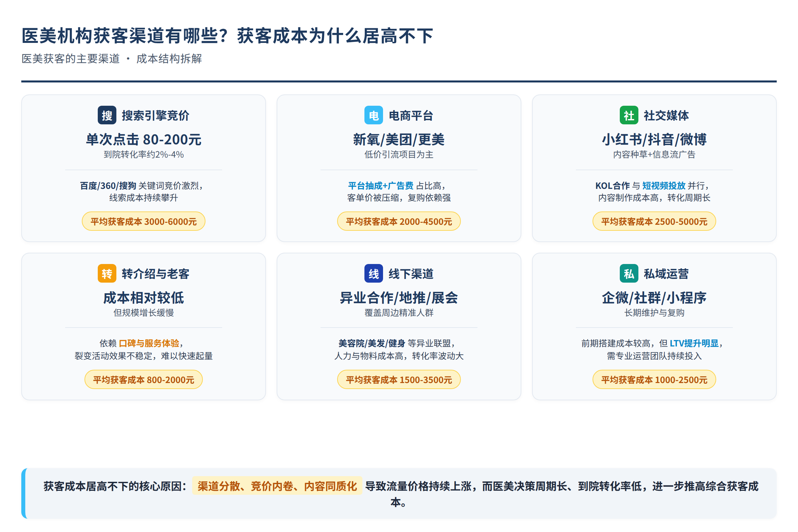
Task: Click the heading 新氧/美团/更美
Action: click(x=399, y=139)
